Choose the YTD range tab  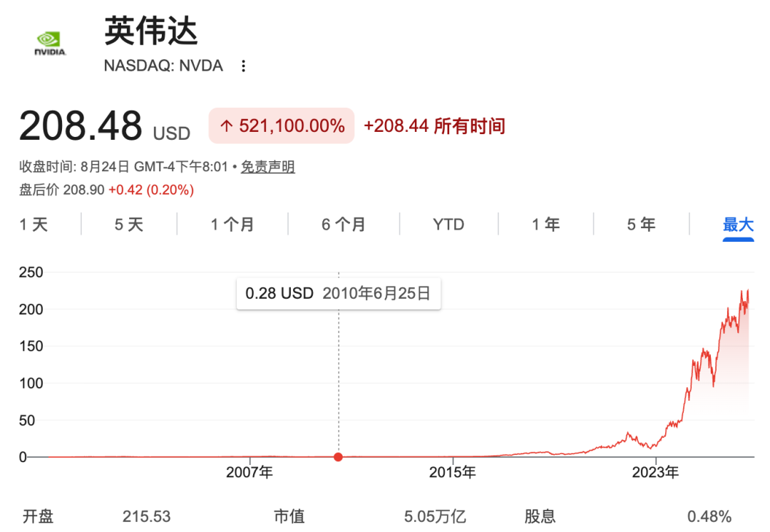pyautogui.click(x=448, y=225)
